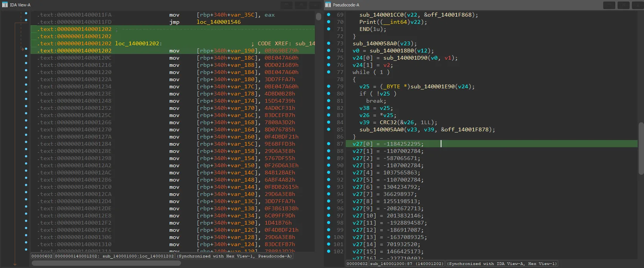
Task: Toggle breakpoint dot on pseudocode line 87
Action: point(328,144)
